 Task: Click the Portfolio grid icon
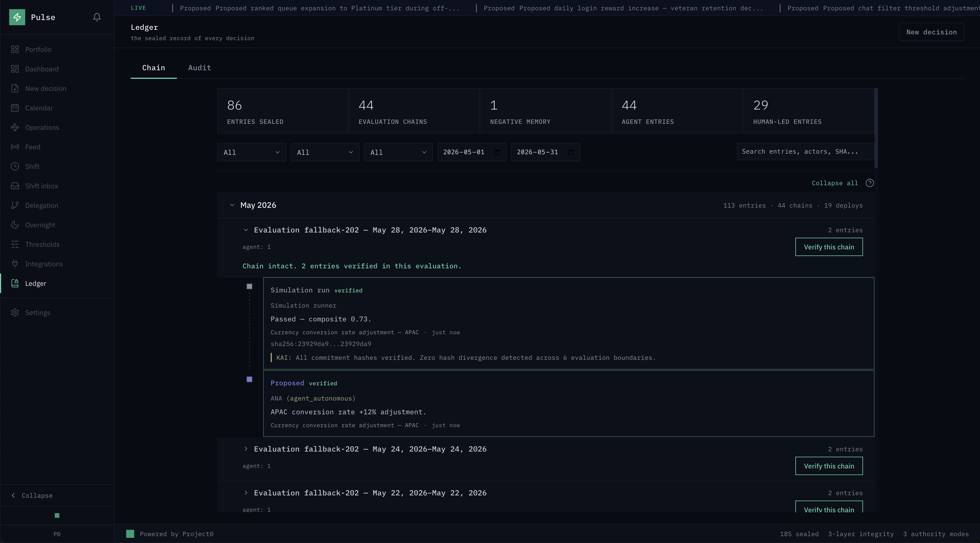15,49
